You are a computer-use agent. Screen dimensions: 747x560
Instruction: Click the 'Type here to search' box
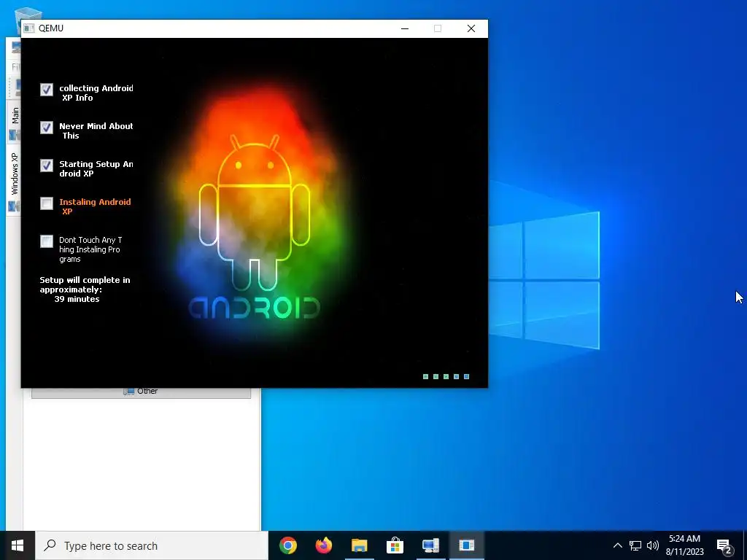(x=152, y=545)
